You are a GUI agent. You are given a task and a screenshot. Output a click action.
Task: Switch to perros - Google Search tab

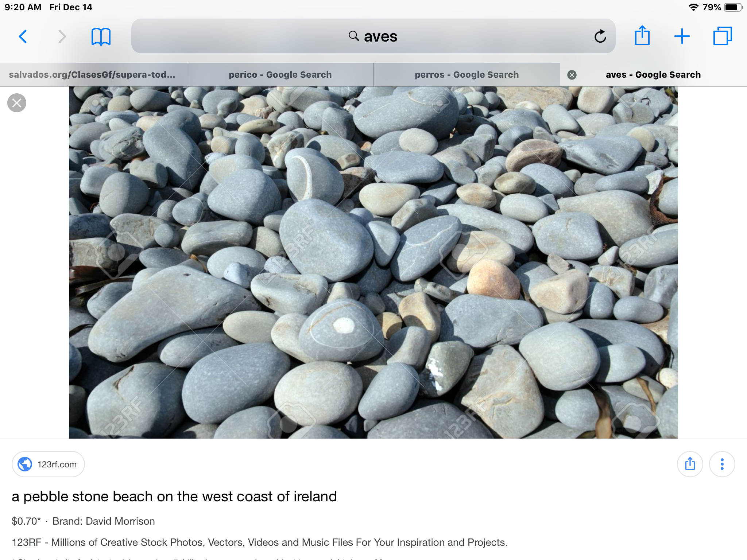(x=467, y=75)
